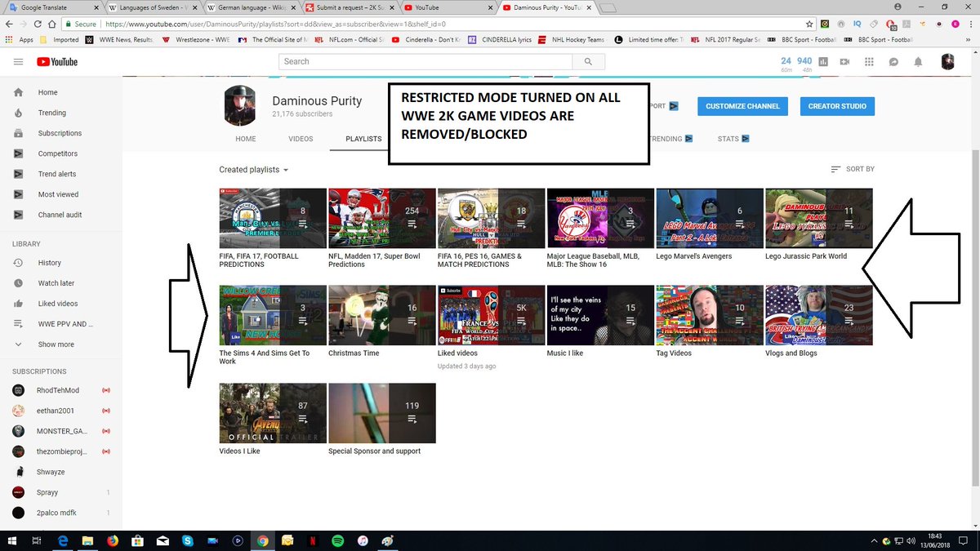Open the NFL Madden 17 playlist thumbnail
The height and width of the screenshot is (551, 980).
(x=381, y=218)
